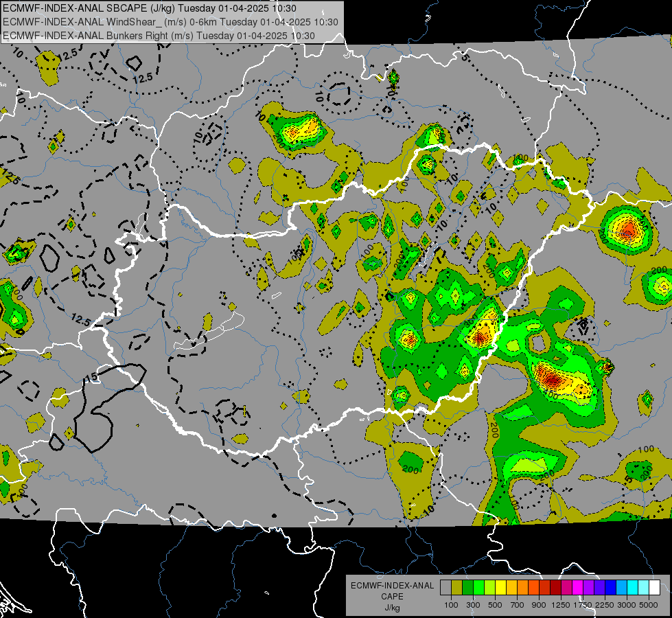Click the 15 contour label on map
The image size is (672, 618).
tap(91, 377)
